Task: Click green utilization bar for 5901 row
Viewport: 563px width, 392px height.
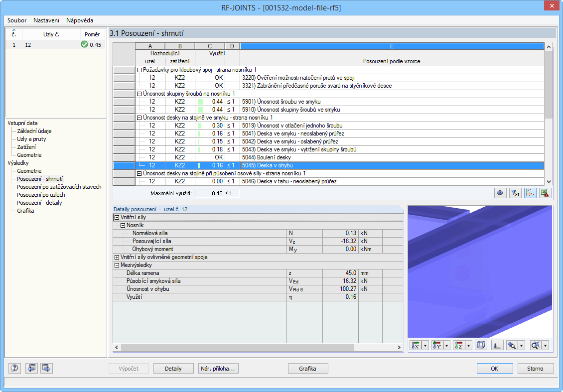Action: pyautogui.click(x=200, y=102)
